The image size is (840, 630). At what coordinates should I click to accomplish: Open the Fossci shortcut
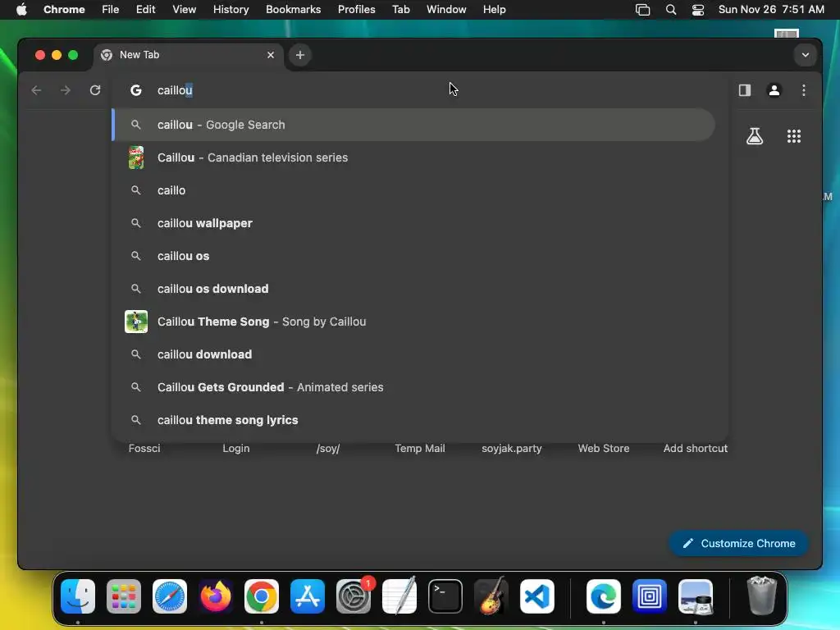[144, 449]
